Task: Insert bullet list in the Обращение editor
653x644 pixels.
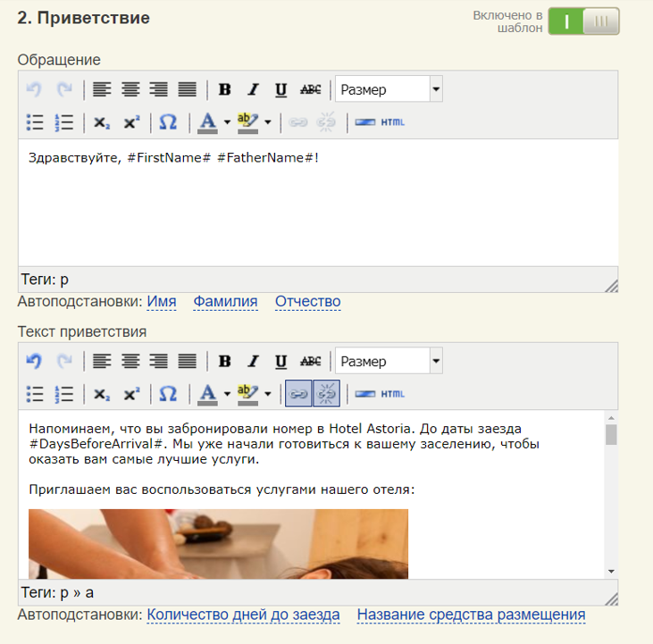Action: tap(35, 122)
